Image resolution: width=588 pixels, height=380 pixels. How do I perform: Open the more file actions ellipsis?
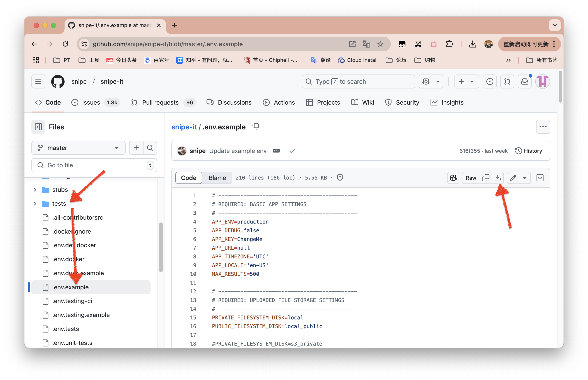coord(543,127)
